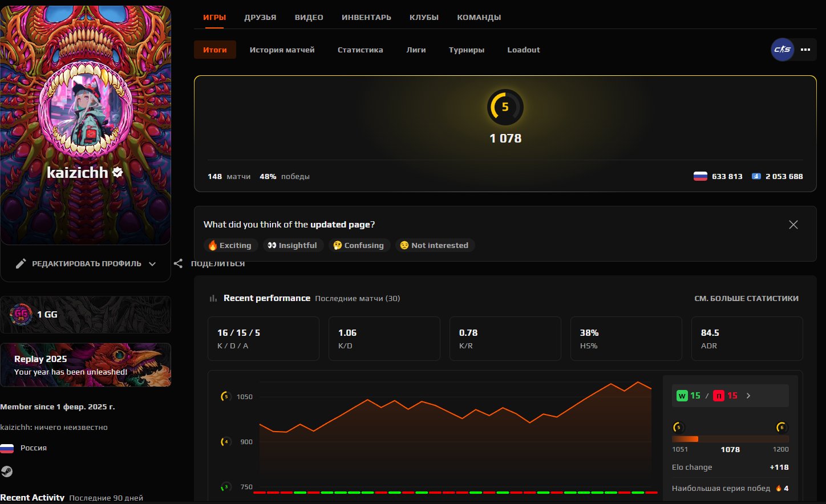Image resolution: width=826 pixels, height=504 pixels.
Task: Open the three-dot options menu beside CS2 icon
Action: [805, 50]
